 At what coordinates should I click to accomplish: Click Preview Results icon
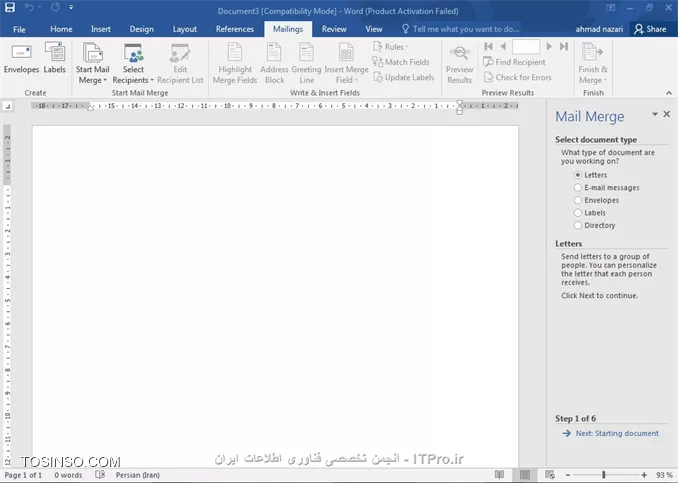click(x=460, y=64)
